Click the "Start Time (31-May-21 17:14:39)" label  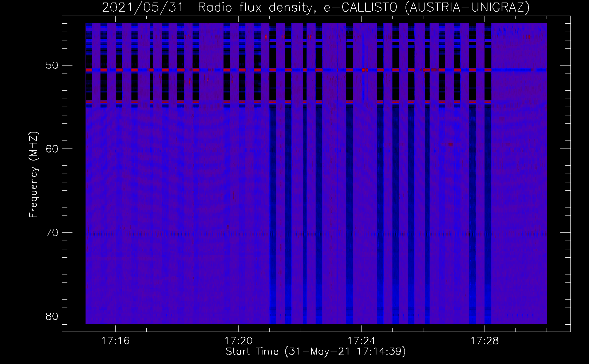(316, 352)
